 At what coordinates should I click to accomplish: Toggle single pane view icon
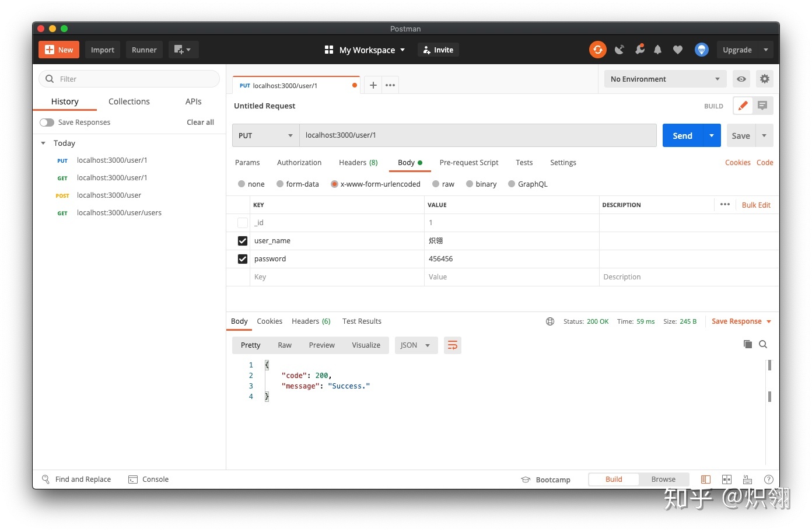point(705,480)
